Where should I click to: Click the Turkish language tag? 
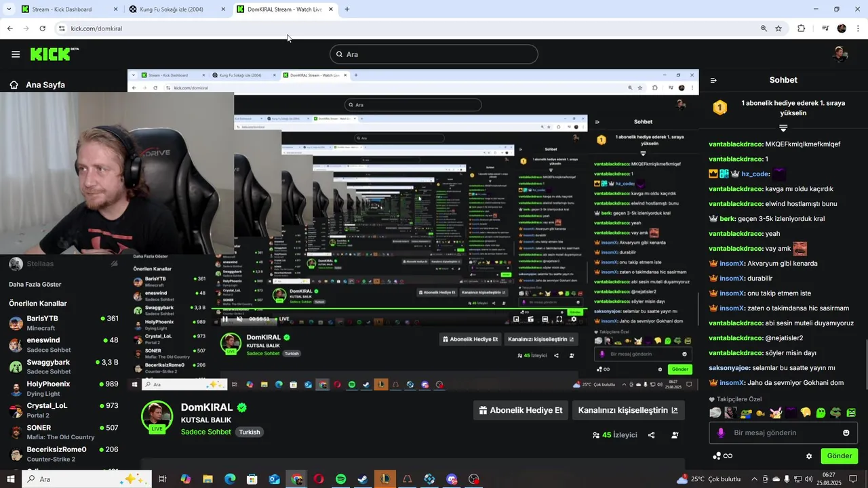(250, 432)
